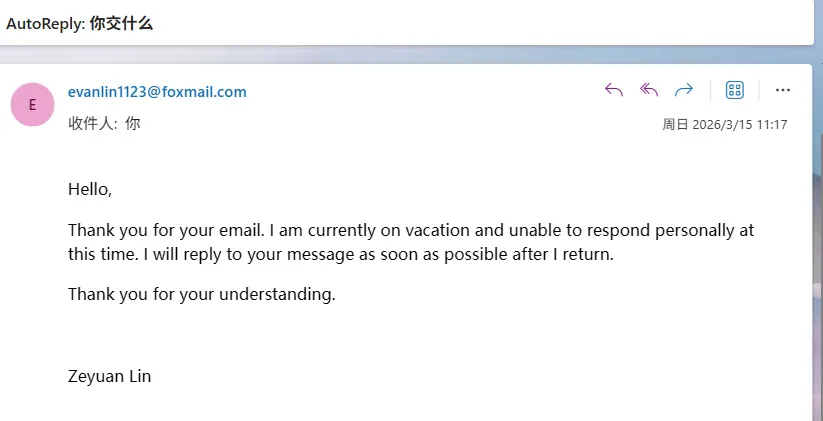Click the Reply arrow icon
Screen dimensions: 823x421
614,90
